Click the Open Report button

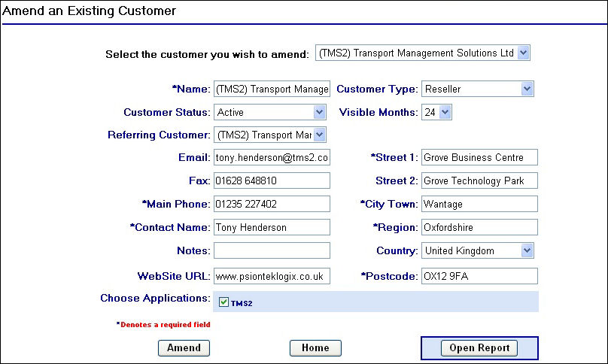click(479, 347)
